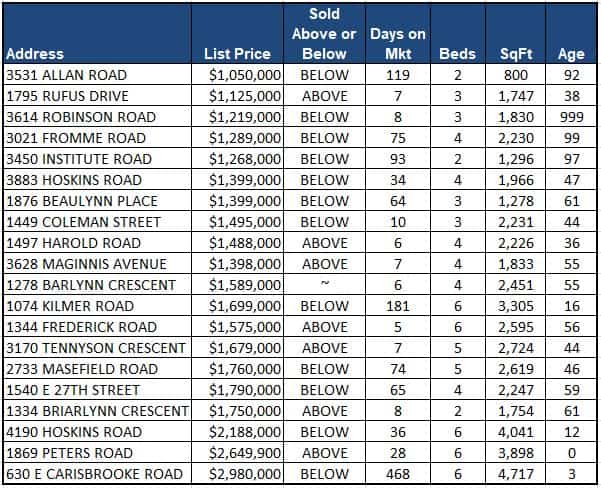
Task: Click the Beds column header
Action: pos(457,53)
